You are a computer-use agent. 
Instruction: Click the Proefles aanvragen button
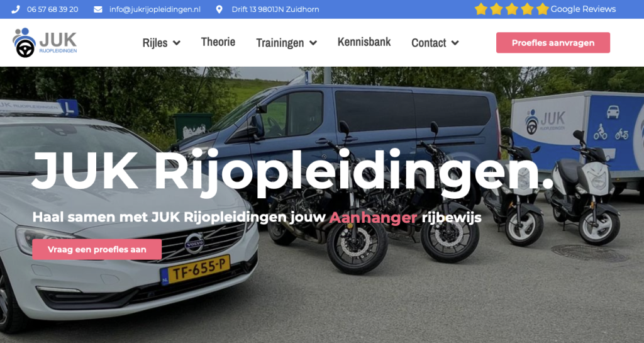[553, 43]
